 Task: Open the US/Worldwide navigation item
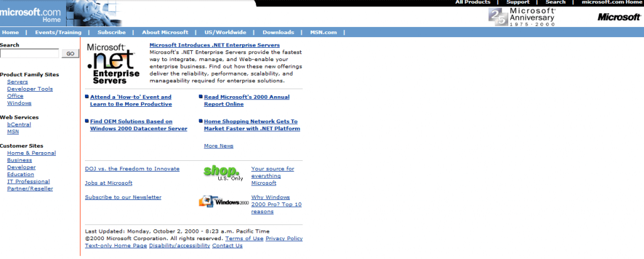coord(225,32)
